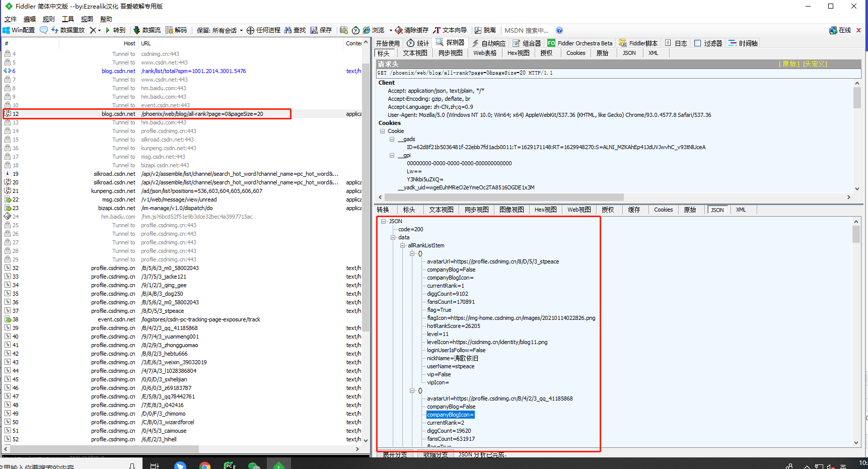Open the blue help question icon
Screen dimensions: 868x469
pyautogui.click(x=559, y=30)
